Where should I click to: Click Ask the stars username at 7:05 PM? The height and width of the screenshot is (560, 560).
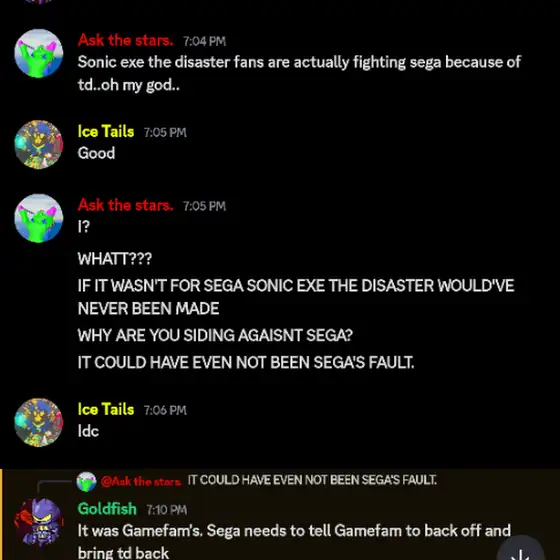[x=125, y=205]
